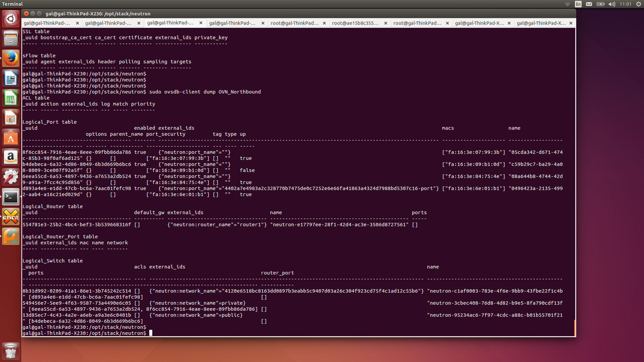The height and width of the screenshot is (362, 644).
Task: Close the root@ae15b8c355 terminal tab
Action: [386, 23]
